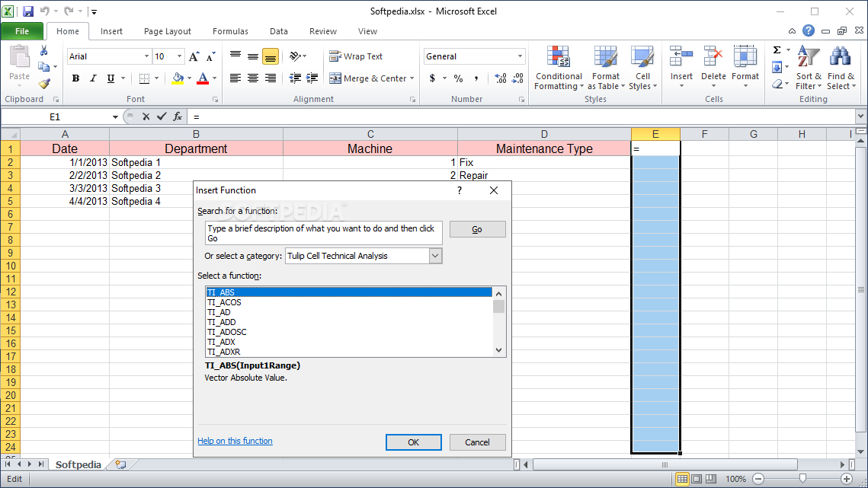This screenshot has width=868, height=488.
Task: Expand the function category combo box
Action: [435, 256]
